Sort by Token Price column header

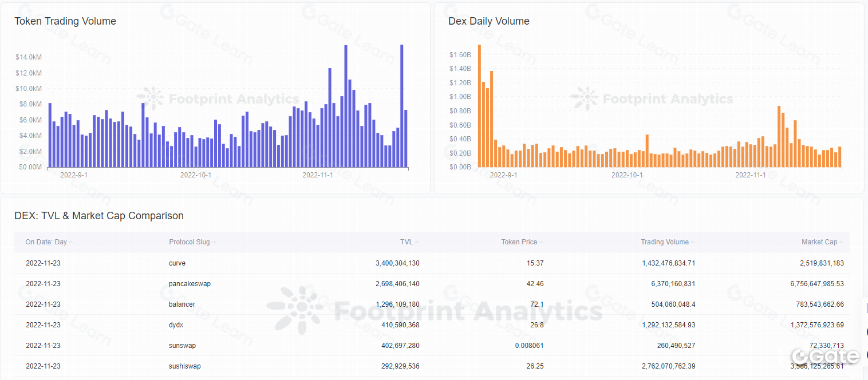[x=519, y=242]
